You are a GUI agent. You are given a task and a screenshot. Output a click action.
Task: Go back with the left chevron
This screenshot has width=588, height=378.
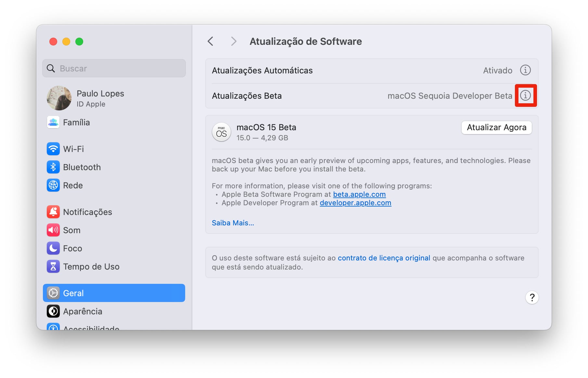click(x=211, y=42)
